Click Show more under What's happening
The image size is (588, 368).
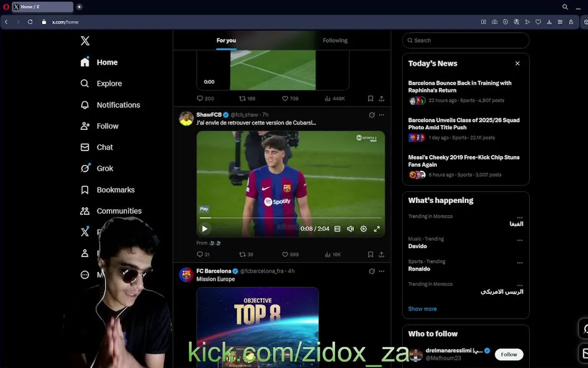point(422,309)
